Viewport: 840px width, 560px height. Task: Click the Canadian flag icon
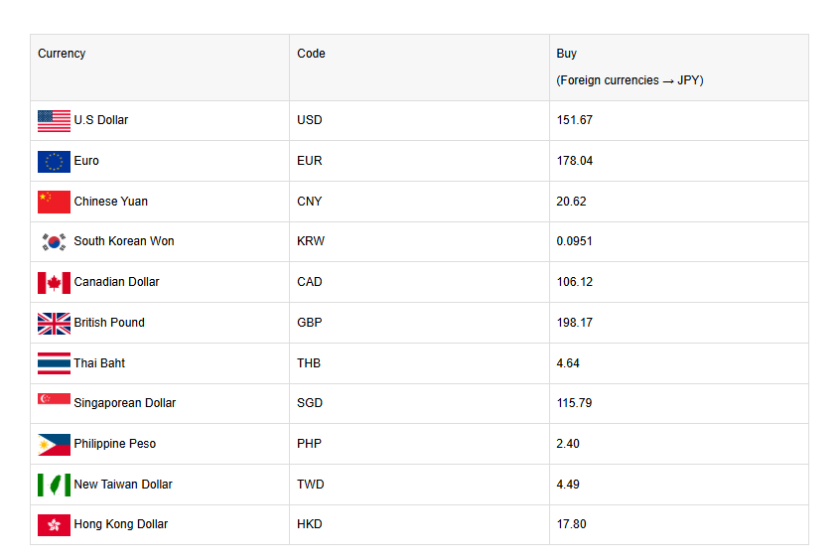click(x=54, y=283)
